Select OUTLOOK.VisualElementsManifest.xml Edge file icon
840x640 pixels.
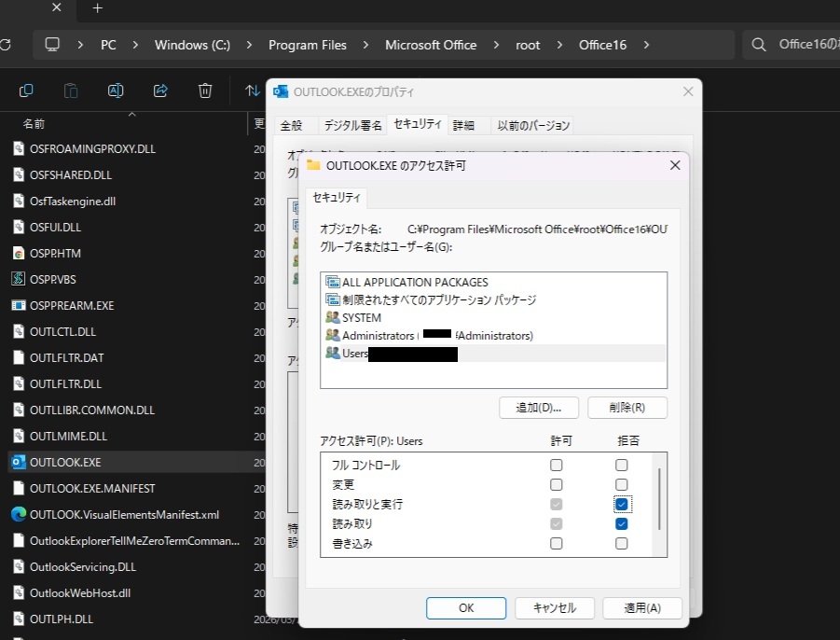18,514
